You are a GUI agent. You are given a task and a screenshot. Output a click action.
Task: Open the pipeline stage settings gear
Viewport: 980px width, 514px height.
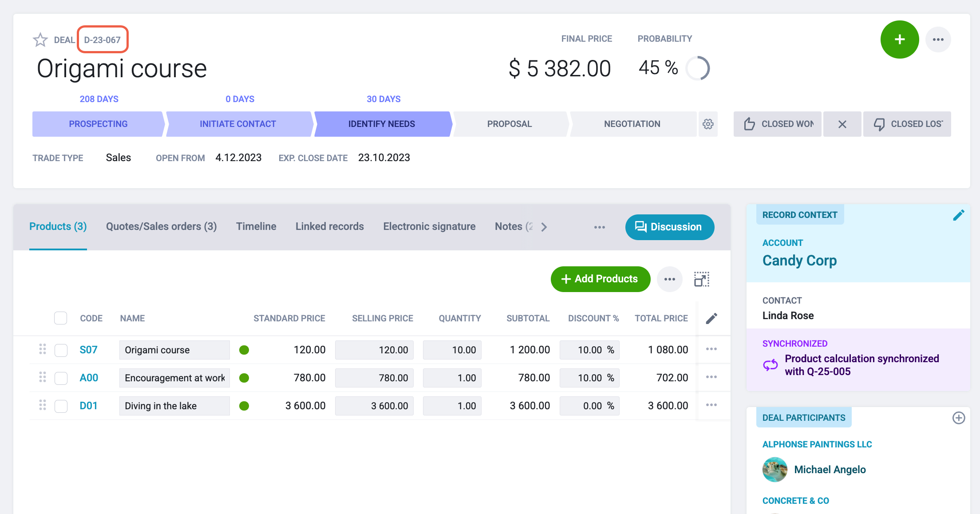(x=708, y=124)
